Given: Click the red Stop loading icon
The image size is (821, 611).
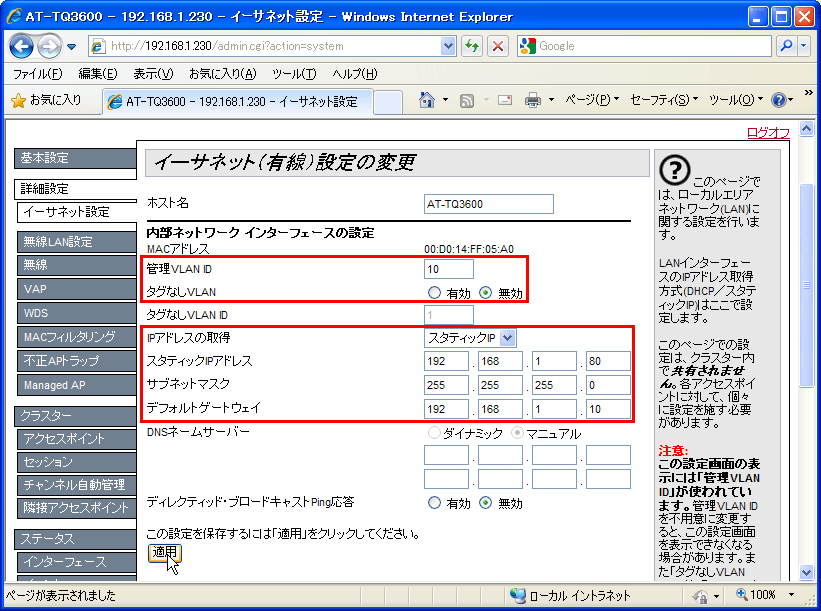Looking at the screenshot, I should (x=498, y=46).
